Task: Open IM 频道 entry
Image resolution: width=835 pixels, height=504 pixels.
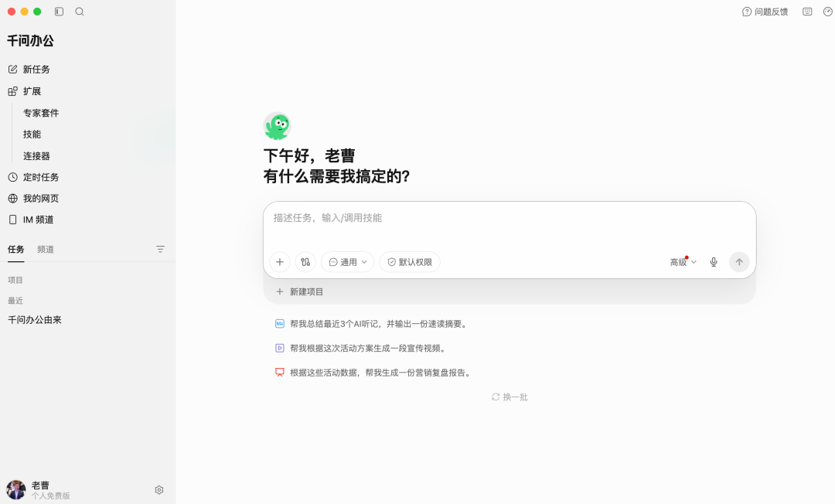Action: coord(39,220)
